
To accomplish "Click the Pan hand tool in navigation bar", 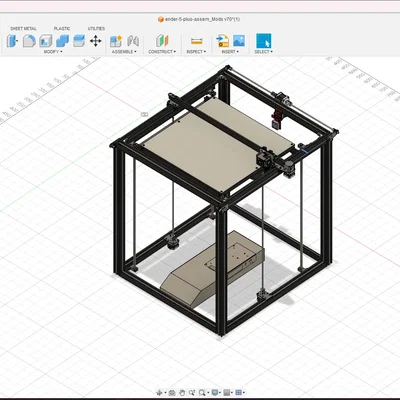I will pos(182,393).
